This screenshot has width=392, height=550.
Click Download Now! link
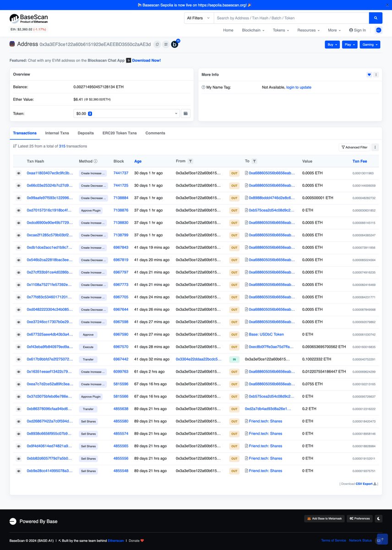[147, 60]
